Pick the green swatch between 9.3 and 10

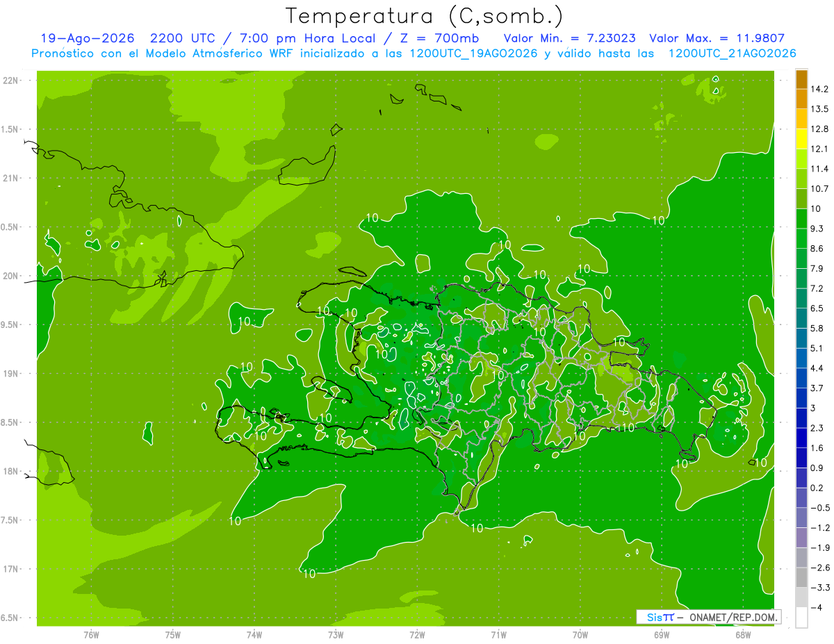pos(801,219)
